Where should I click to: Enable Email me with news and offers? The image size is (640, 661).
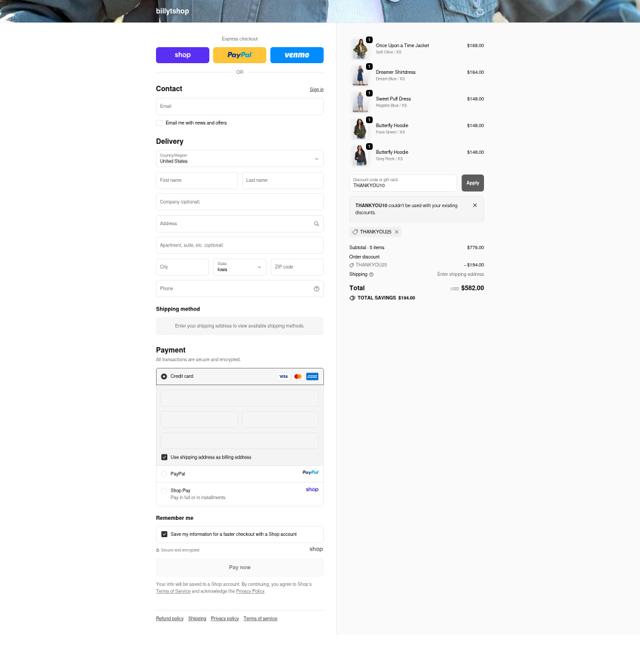(160, 123)
